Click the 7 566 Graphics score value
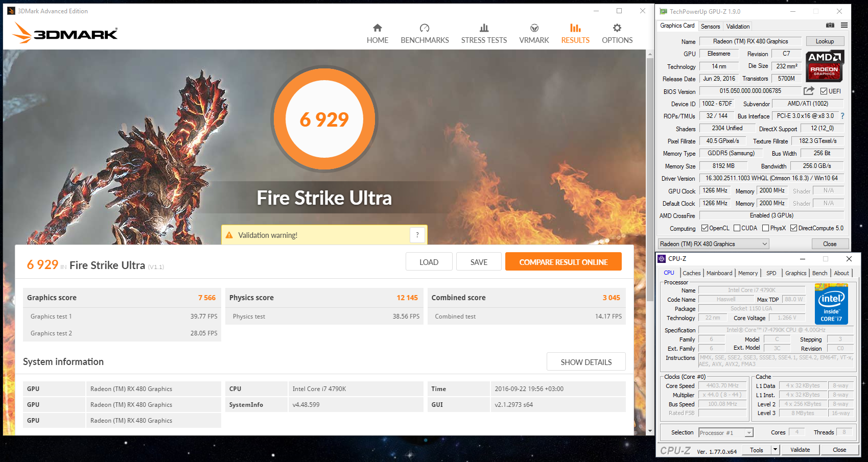 point(207,298)
